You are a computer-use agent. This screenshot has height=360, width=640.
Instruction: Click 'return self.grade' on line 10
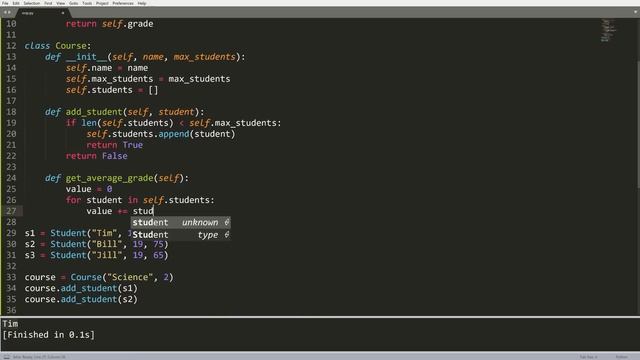[x=109, y=24]
